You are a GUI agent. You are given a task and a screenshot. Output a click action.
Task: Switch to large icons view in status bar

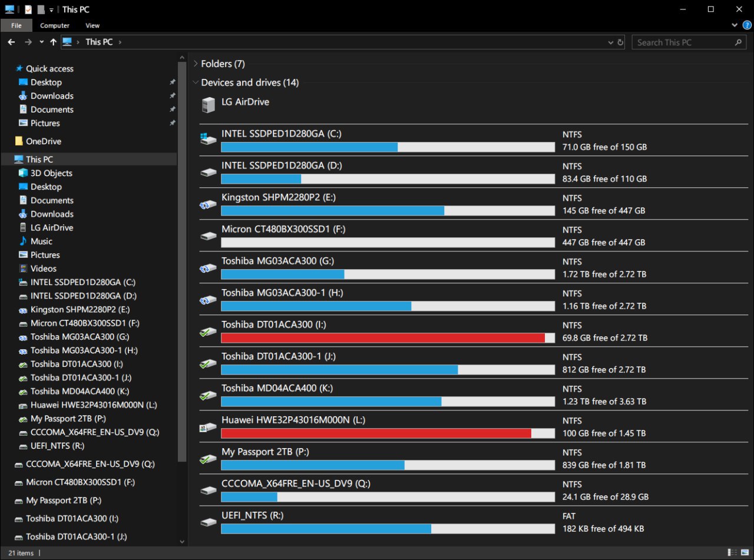point(745,552)
